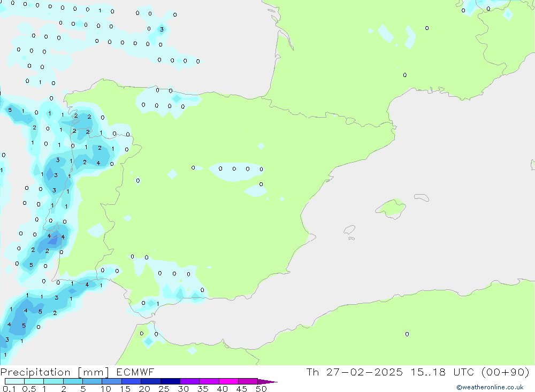The image size is (535, 392).
Task: Click the legend swatch between 0.5 and 1
Action: [x=34, y=381]
